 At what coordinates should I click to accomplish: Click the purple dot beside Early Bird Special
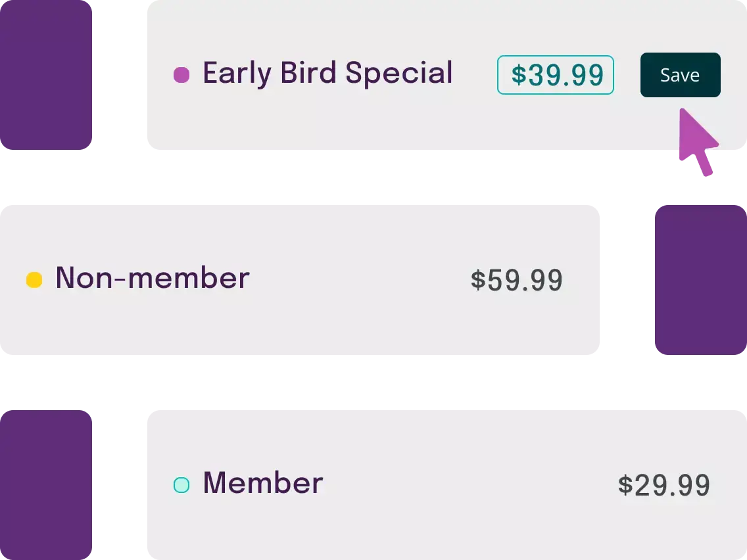click(181, 75)
